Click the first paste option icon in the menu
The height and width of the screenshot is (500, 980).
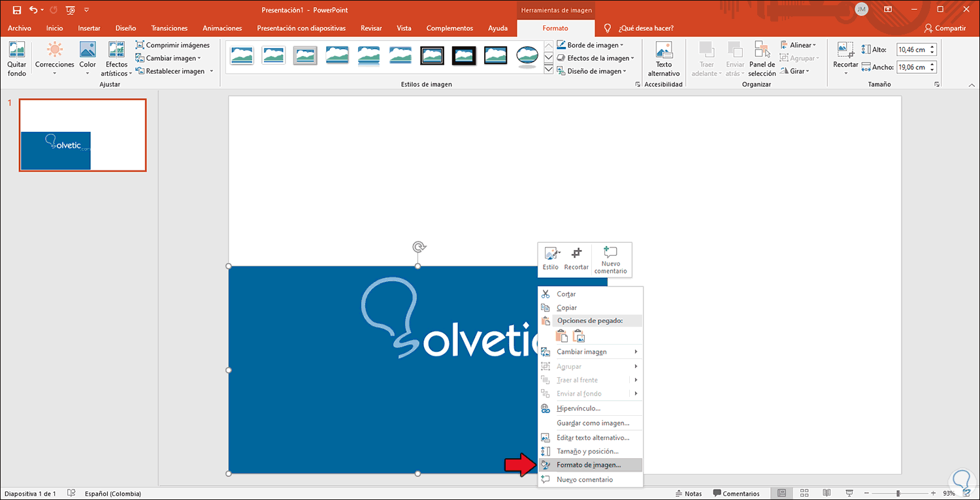pos(561,336)
